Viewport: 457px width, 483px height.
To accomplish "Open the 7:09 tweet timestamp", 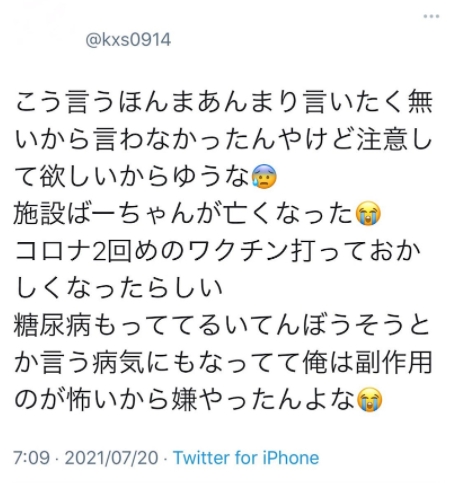I will pyautogui.click(x=32, y=457).
